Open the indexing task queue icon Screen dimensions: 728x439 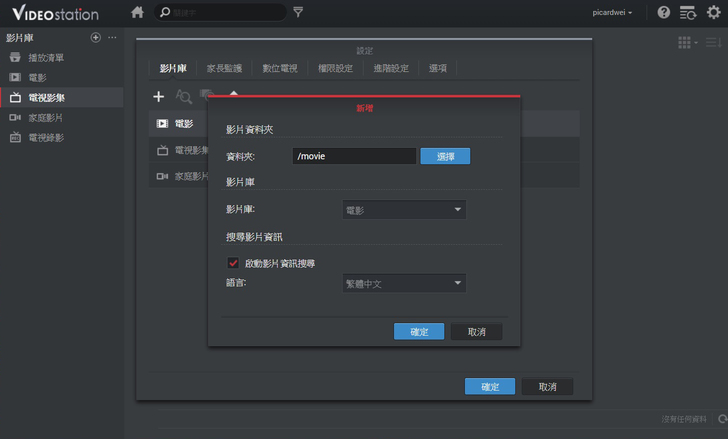click(x=688, y=13)
